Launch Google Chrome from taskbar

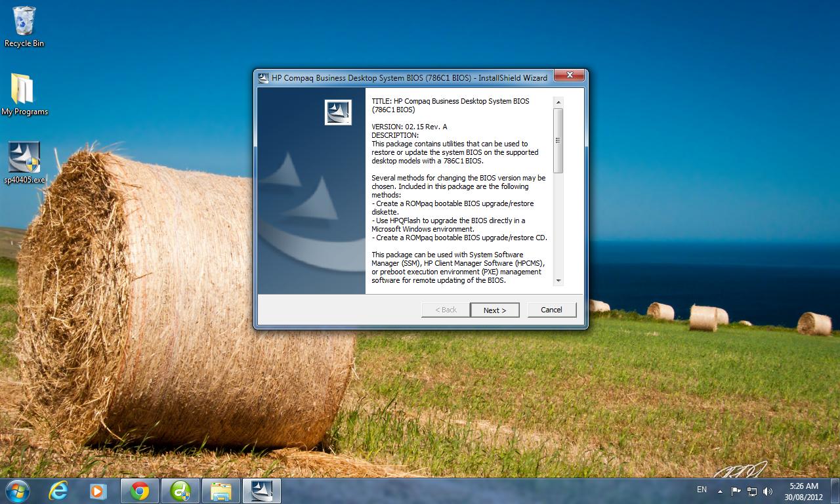coord(139,490)
